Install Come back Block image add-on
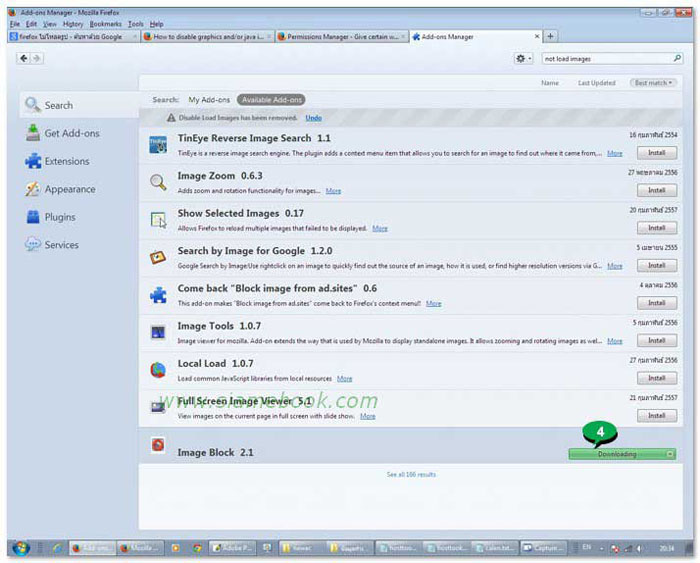700x563 pixels. pos(657,303)
